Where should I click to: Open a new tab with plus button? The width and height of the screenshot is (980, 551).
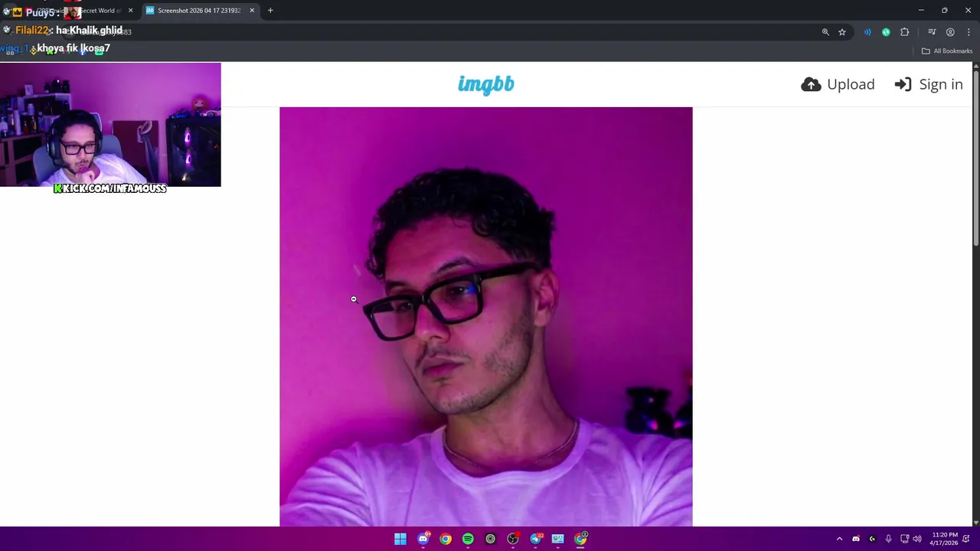[x=270, y=11]
